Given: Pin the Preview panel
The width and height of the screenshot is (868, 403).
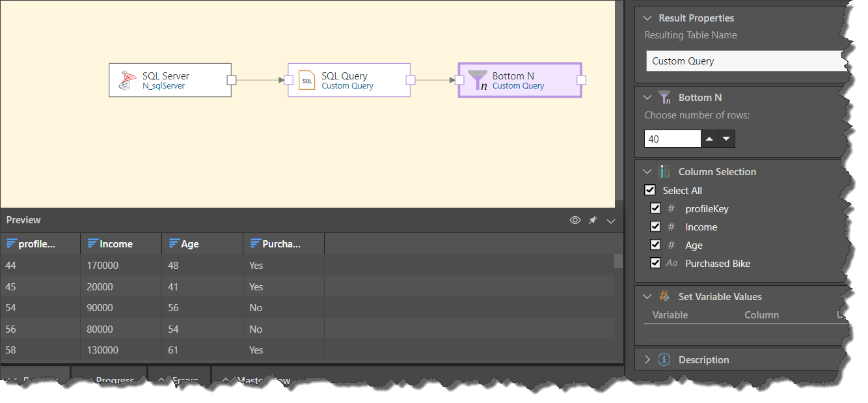Looking at the screenshot, I should [x=593, y=221].
